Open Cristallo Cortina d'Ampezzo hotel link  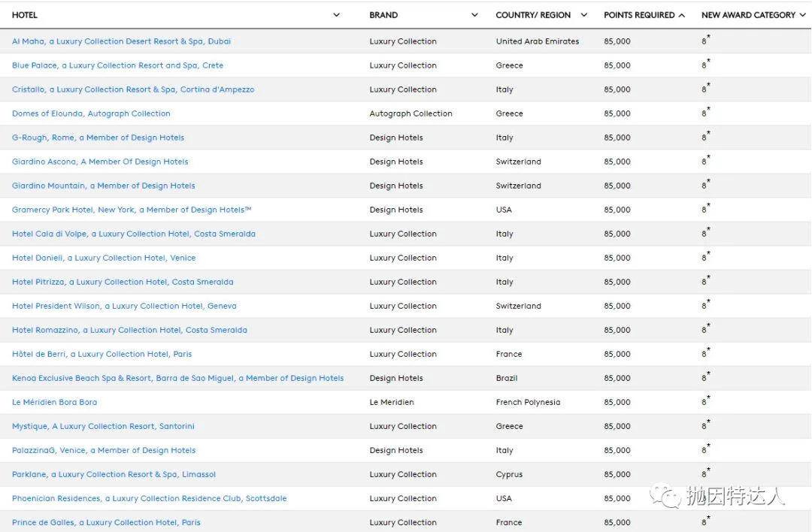[x=133, y=89]
